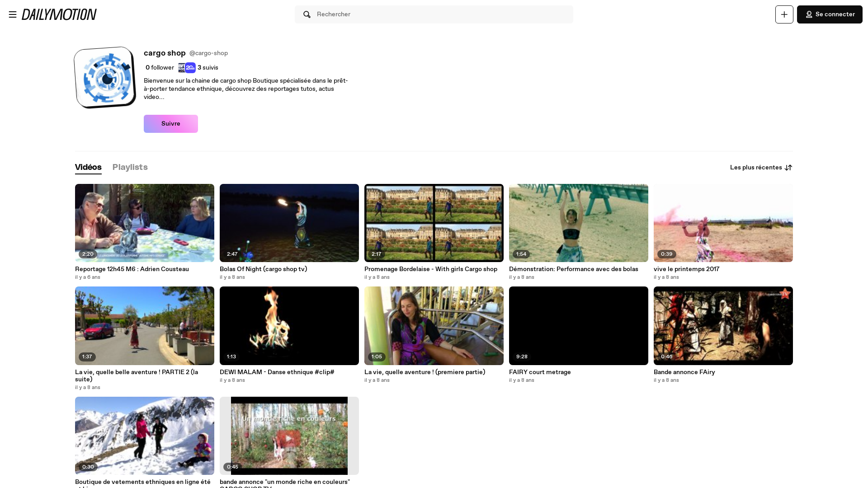The width and height of the screenshot is (868, 488).
Task: Click the Suivre button
Action: 170,123
